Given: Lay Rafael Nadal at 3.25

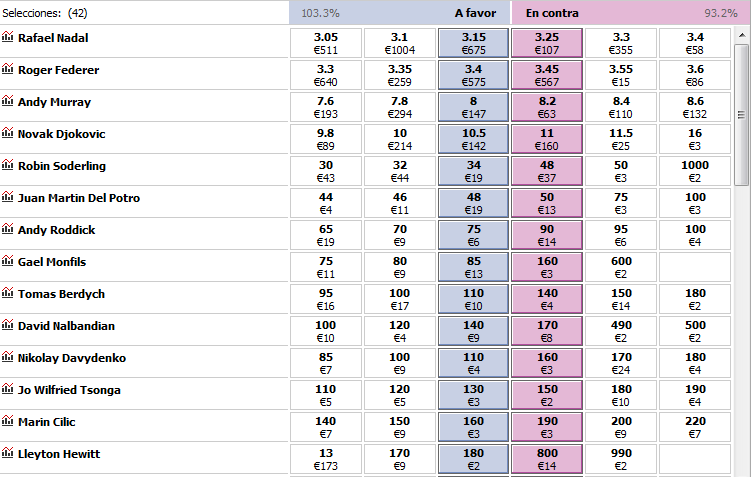Looking at the screenshot, I should pyautogui.click(x=547, y=43).
